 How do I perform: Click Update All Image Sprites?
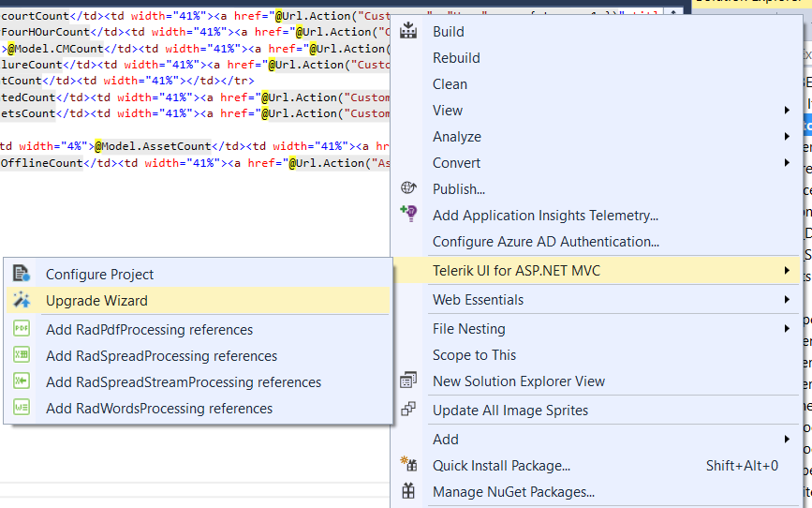point(510,410)
